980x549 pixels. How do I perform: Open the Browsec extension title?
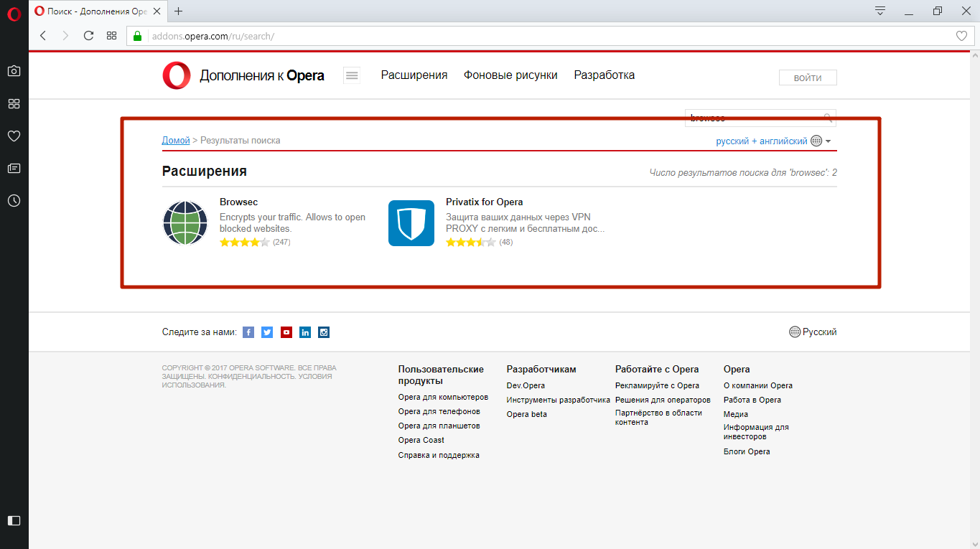[238, 202]
